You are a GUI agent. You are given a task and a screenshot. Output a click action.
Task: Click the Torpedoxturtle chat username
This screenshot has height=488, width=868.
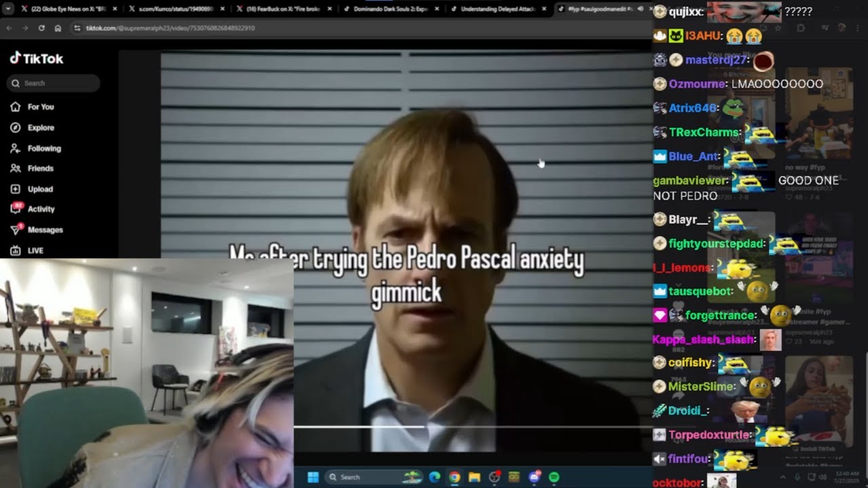[x=709, y=435]
